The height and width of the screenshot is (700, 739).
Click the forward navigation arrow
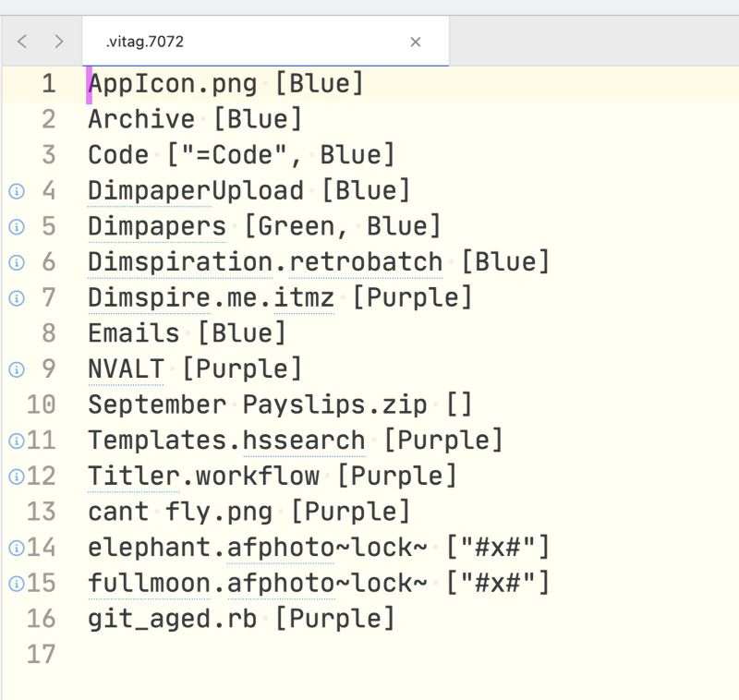click(59, 42)
